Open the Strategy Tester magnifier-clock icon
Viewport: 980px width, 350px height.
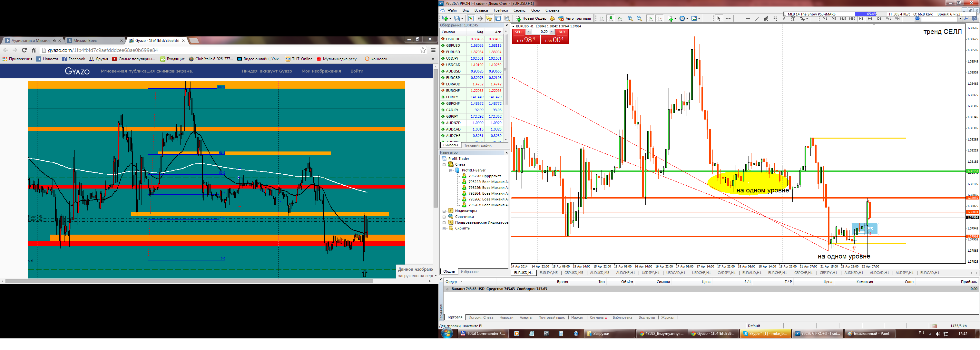(507, 18)
